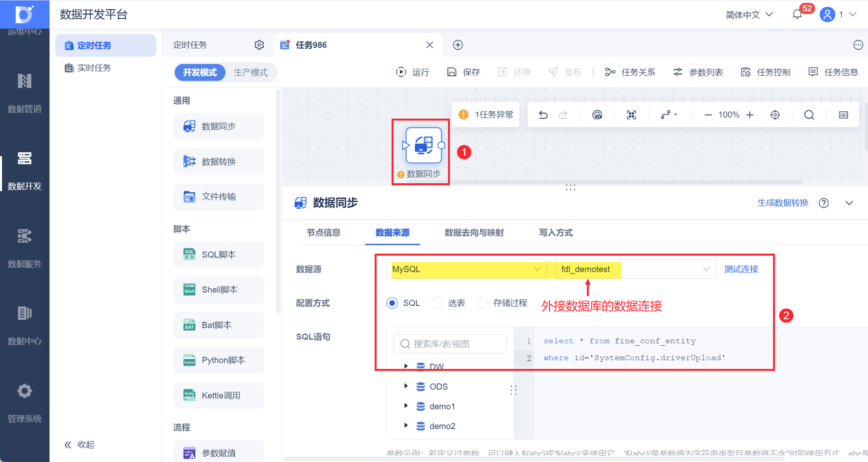Screen dimensions: 868x462
Task: Select the 存储过程 radio option
Action: click(482, 303)
